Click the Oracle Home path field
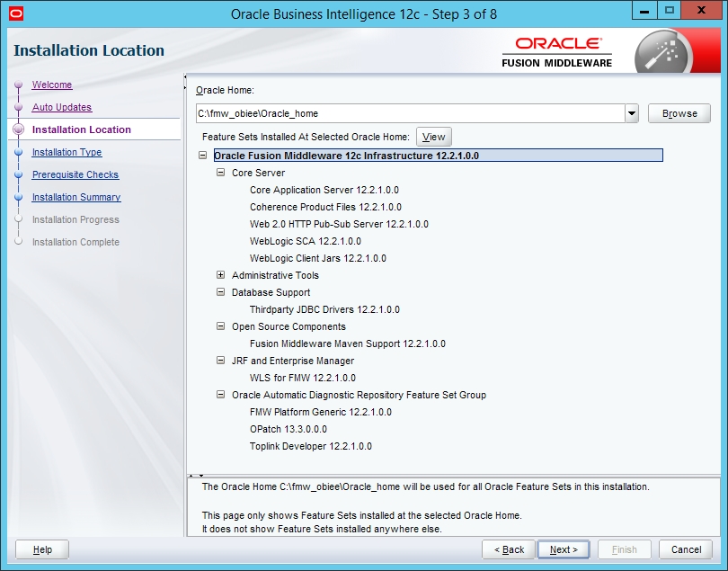728x571 pixels. click(411, 113)
